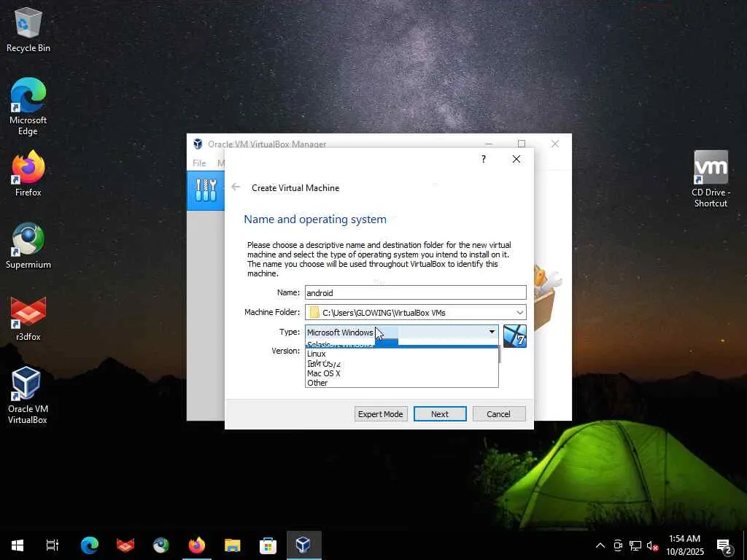
Task: Click the question mark help button in the dialog
Action: pos(484,159)
